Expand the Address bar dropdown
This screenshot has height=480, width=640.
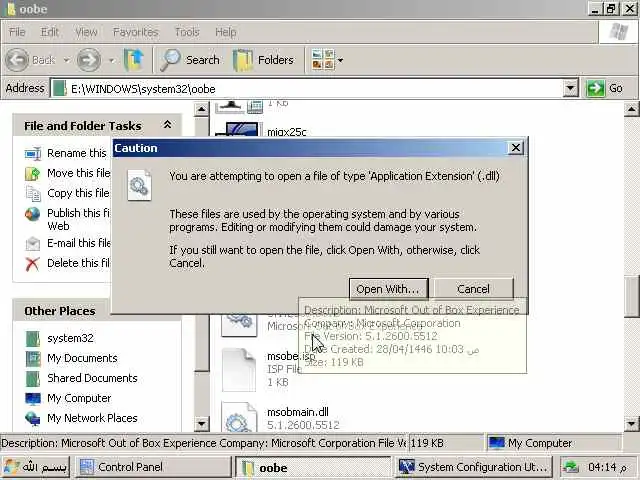pyautogui.click(x=570, y=88)
